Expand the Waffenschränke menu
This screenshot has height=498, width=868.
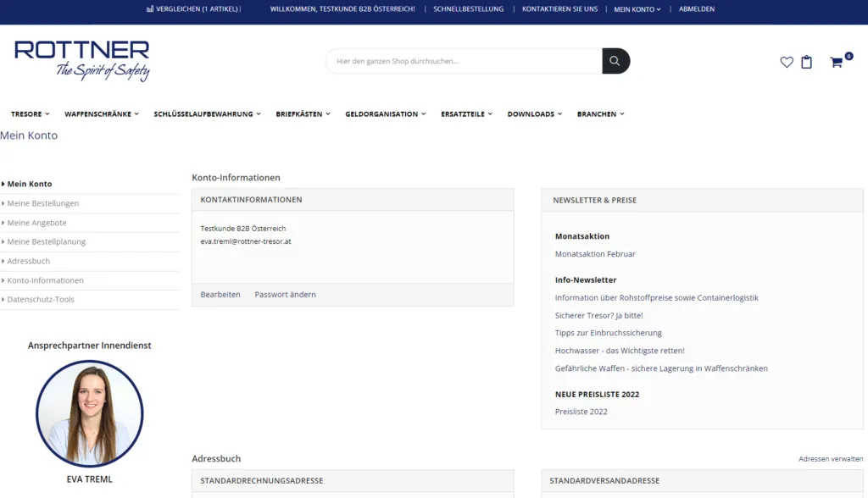tap(102, 114)
